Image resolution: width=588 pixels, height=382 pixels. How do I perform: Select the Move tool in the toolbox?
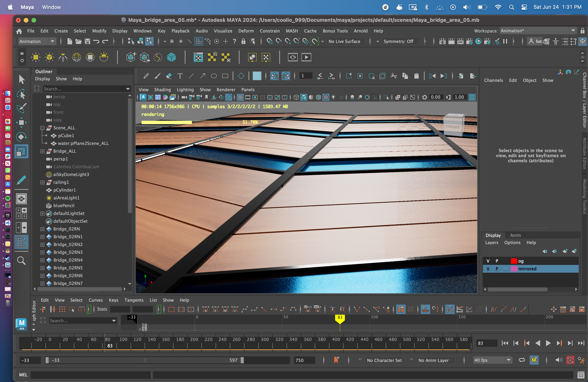(x=22, y=122)
